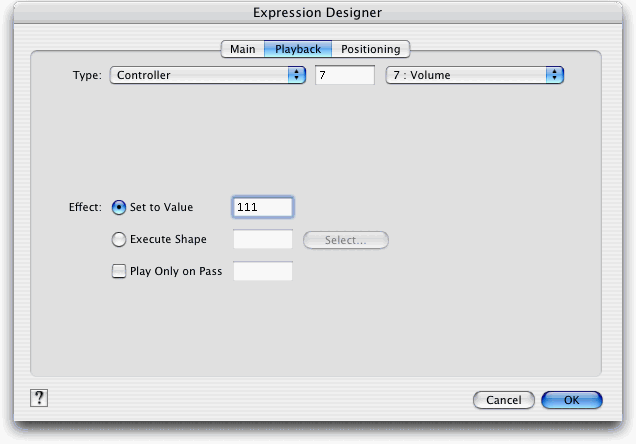Switch to the Main tab
Viewport: 636px width, 444px height.
coord(243,49)
